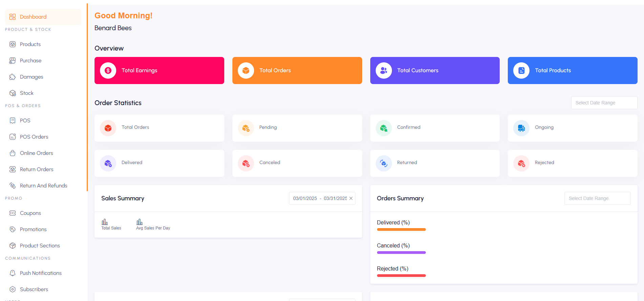Go to POS Orders page

(34, 137)
